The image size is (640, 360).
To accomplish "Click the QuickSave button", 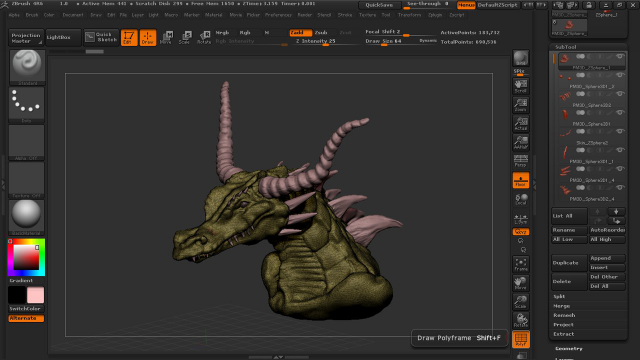I will 379,5.
